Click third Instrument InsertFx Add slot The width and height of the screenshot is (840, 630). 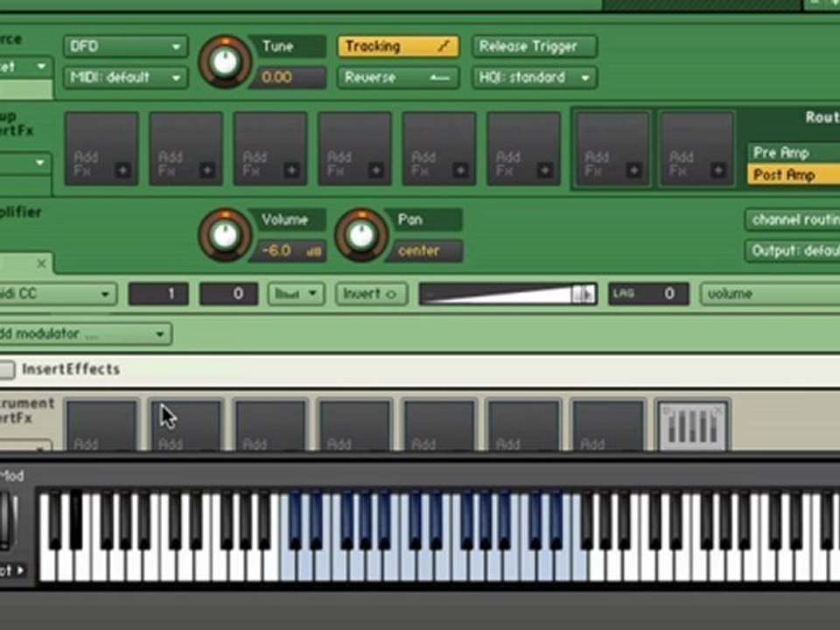pyautogui.click(x=270, y=426)
